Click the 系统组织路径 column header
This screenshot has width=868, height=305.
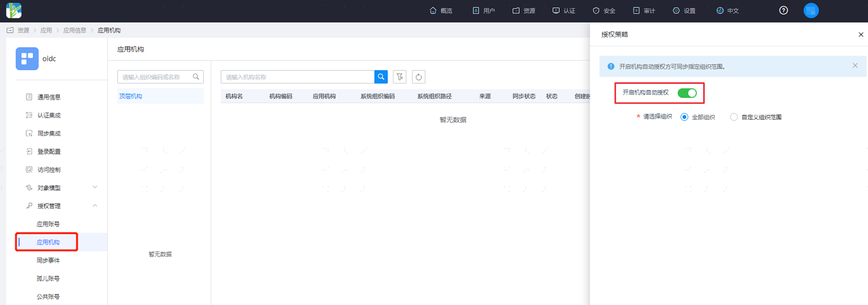435,96
